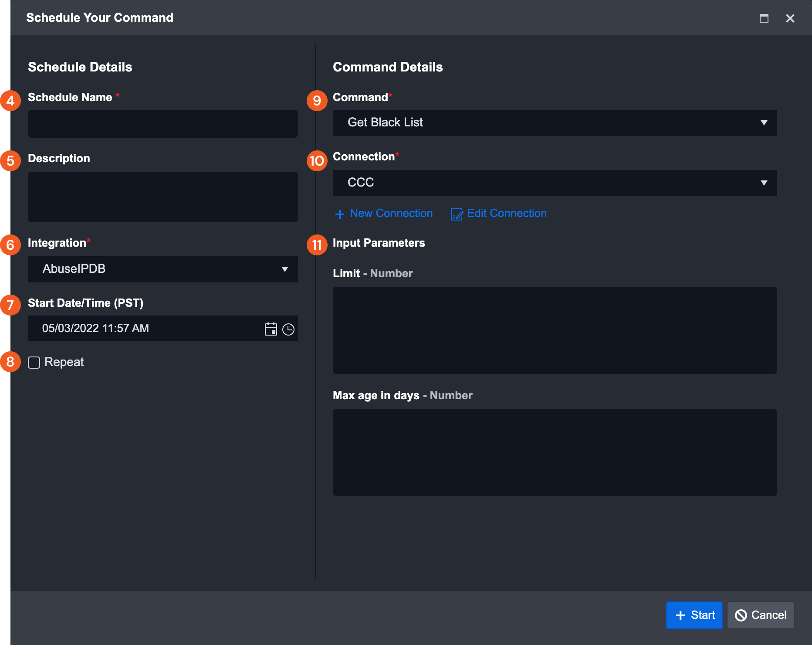Image resolution: width=812 pixels, height=645 pixels.
Task: Enable the Repeat checkbox
Action: (34, 363)
